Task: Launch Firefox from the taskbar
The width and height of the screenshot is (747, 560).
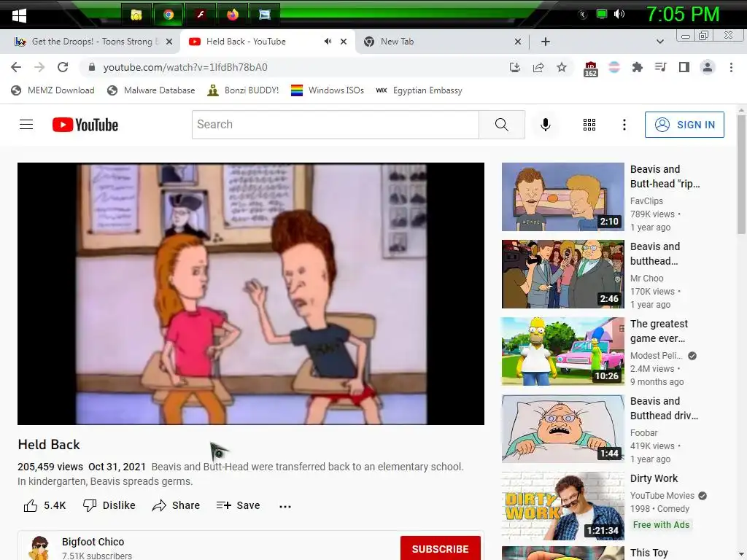Action: (x=233, y=15)
